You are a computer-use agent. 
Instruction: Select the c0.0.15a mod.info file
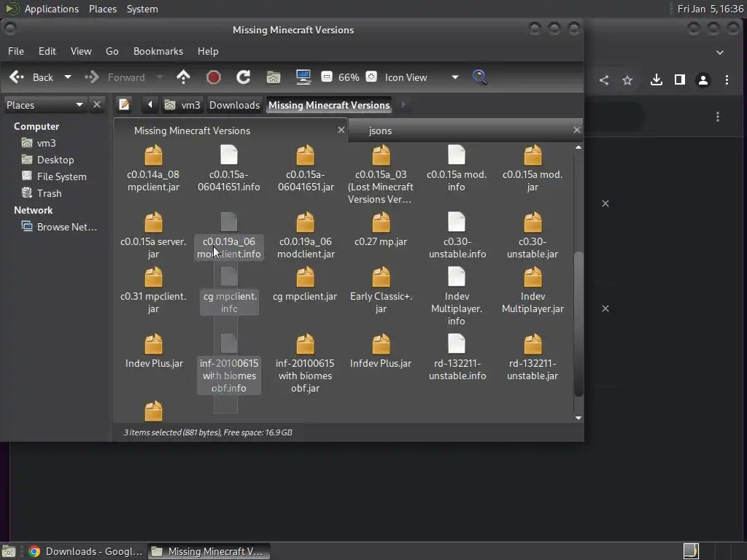pyautogui.click(x=457, y=168)
